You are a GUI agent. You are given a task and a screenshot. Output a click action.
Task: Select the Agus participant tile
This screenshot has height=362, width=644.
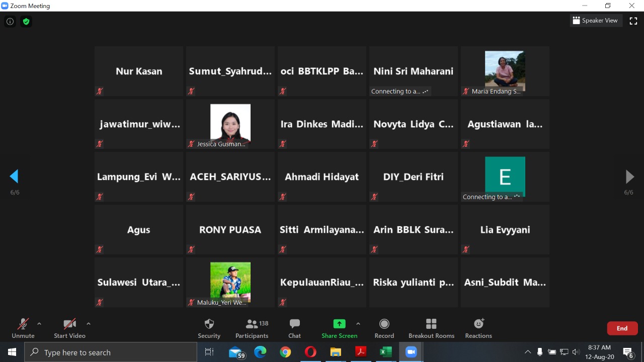tap(139, 230)
